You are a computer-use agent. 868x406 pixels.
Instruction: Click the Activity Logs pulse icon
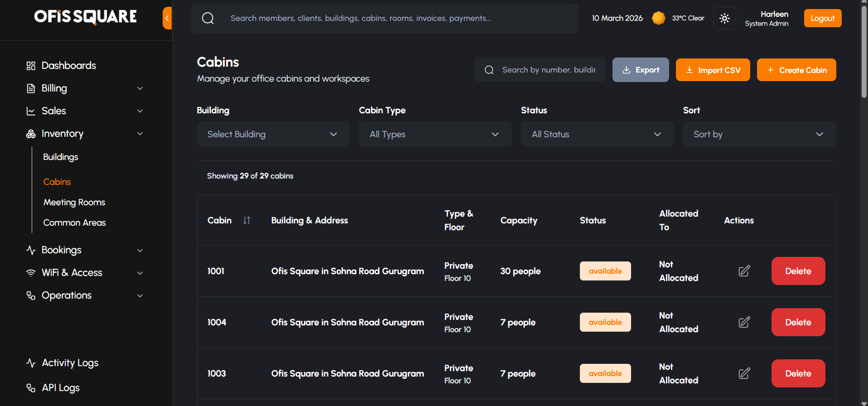[x=31, y=363]
